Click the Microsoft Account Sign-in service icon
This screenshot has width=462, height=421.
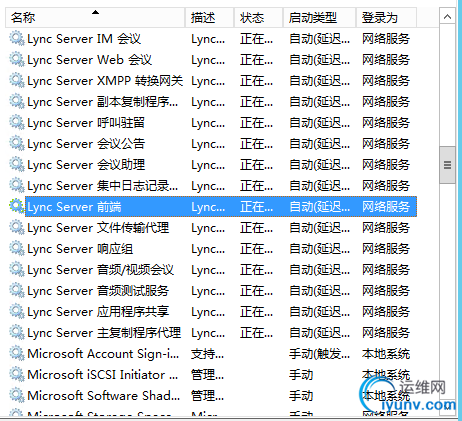tap(17, 353)
